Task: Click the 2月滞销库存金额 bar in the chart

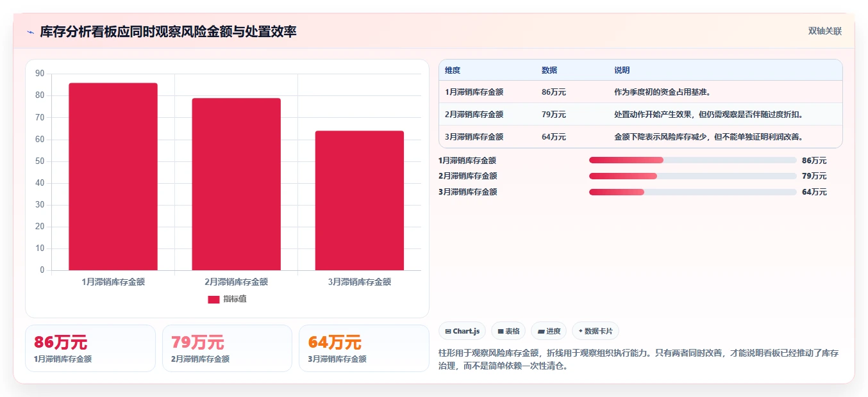Action: point(237,184)
